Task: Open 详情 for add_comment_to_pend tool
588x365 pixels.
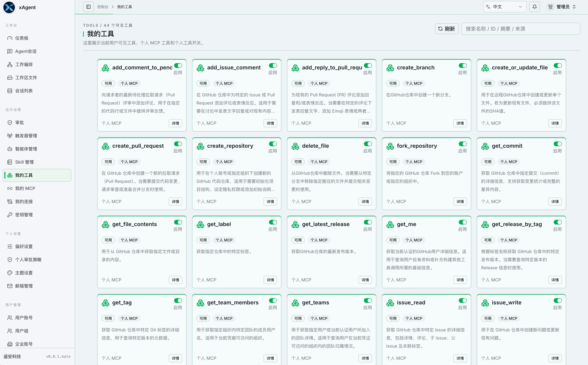Action: [175, 123]
